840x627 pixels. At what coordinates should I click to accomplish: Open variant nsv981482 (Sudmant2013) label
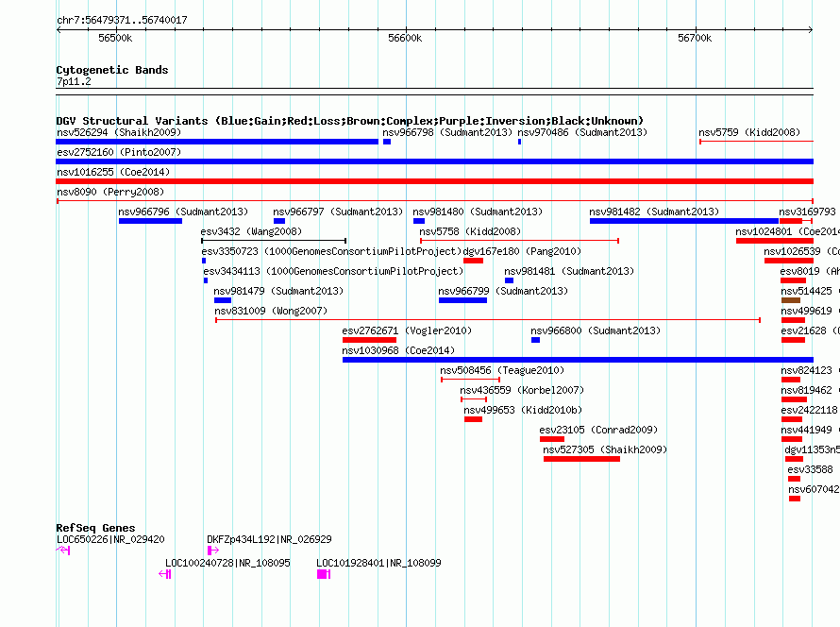[654, 212]
